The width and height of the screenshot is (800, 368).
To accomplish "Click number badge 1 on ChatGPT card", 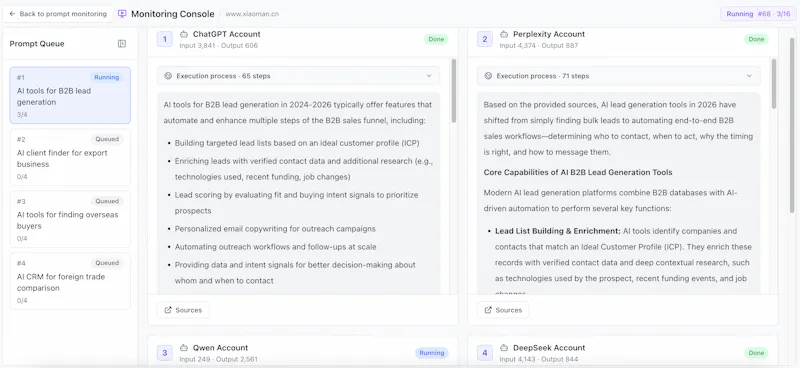I will [165, 39].
